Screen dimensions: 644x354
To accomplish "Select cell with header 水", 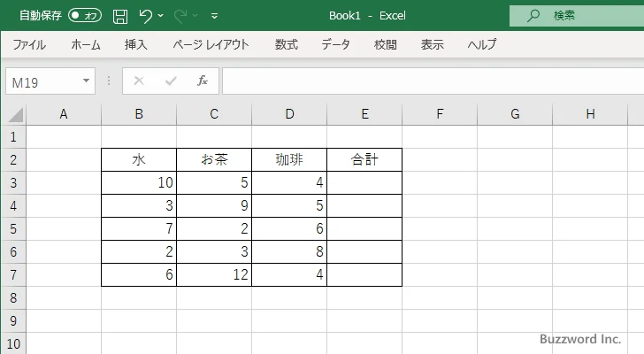I will pos(139,160).
